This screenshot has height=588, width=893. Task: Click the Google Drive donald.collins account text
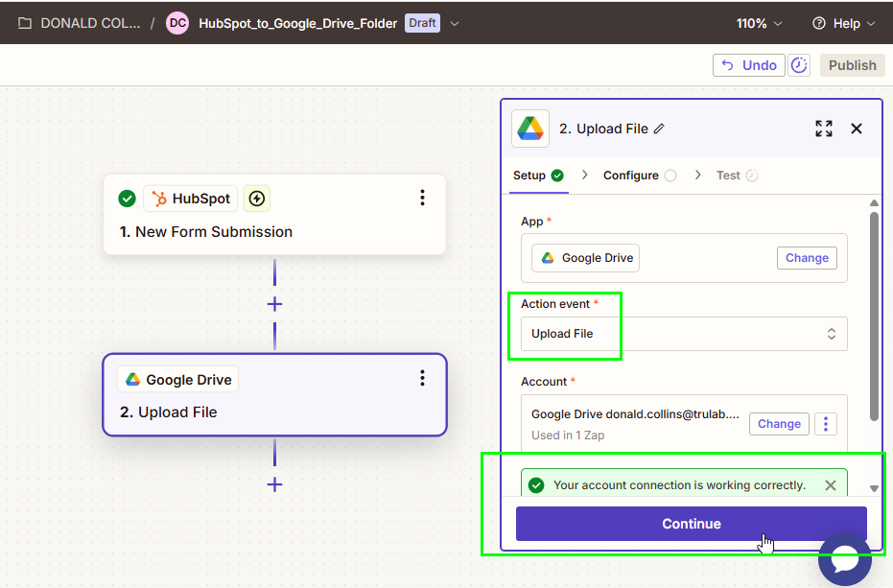pyautogui.click(x=635, y=414)
